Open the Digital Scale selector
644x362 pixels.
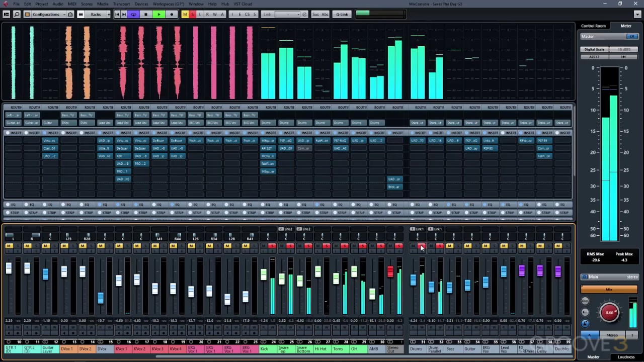click(x=594, y=49)
